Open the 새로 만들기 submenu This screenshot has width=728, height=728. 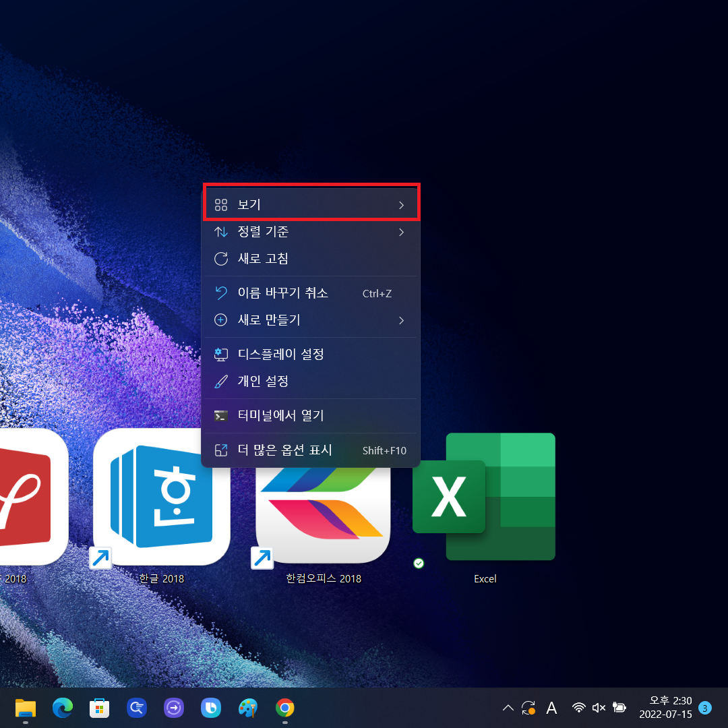311,320
